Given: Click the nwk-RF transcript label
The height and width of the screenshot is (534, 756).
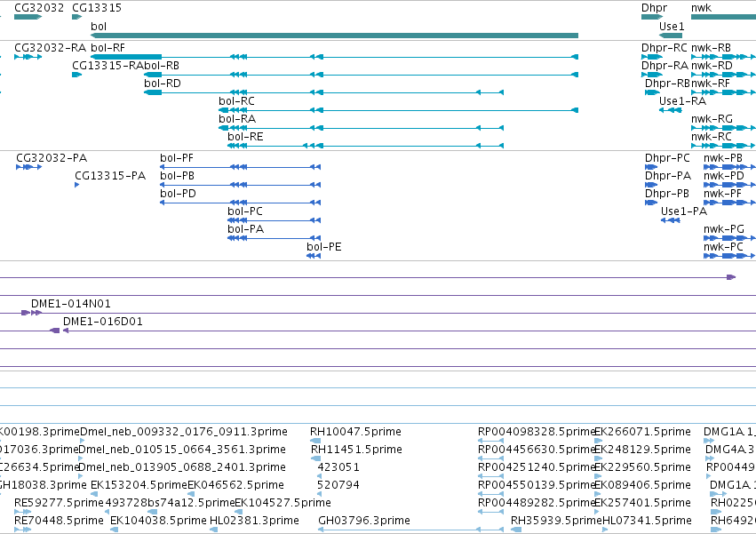Looking at the screenshot, I should tap(711, 84).
